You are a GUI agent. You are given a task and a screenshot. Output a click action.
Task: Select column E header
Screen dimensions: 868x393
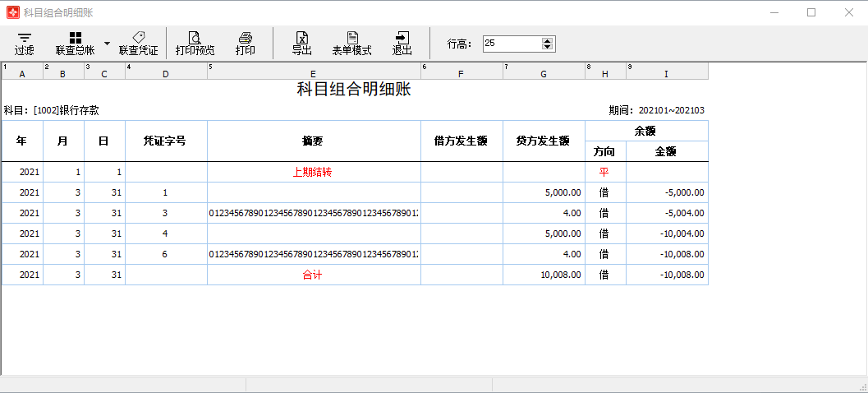click(314, 74)
